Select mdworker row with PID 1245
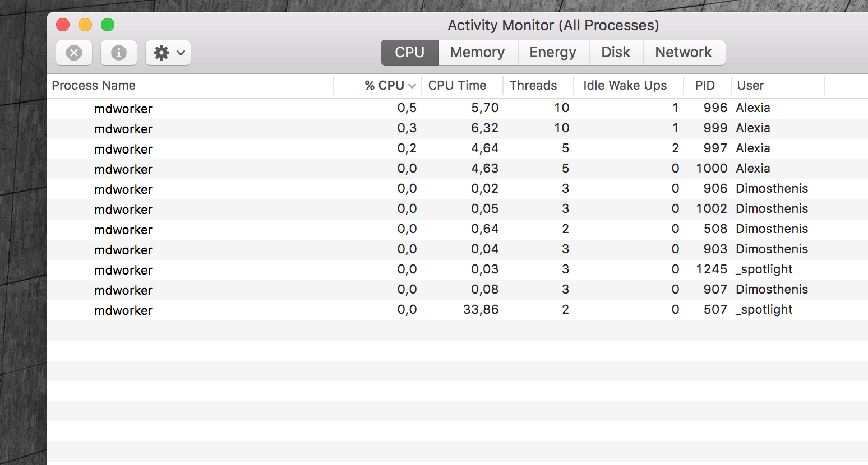 458,270
